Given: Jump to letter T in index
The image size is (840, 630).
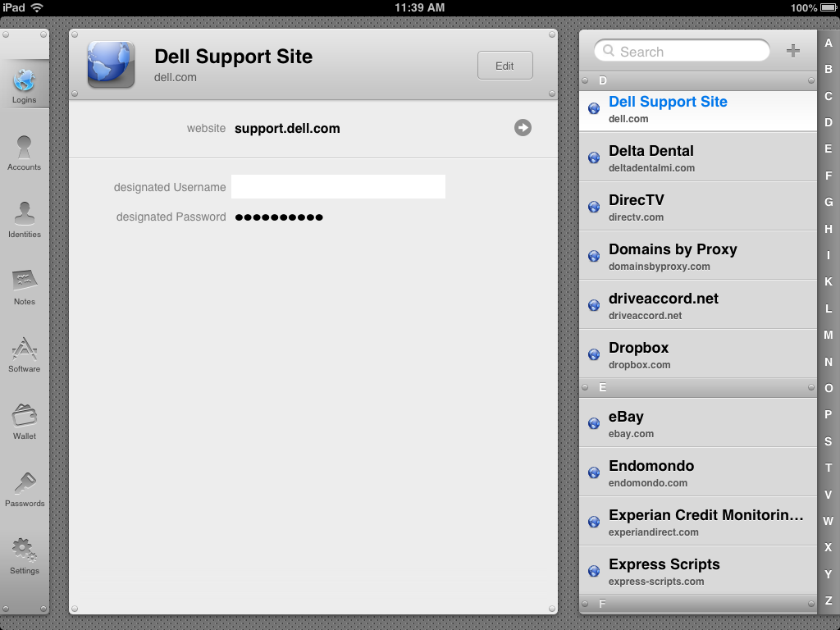Looking at the screenshot, I should click(x=829, y=468).
